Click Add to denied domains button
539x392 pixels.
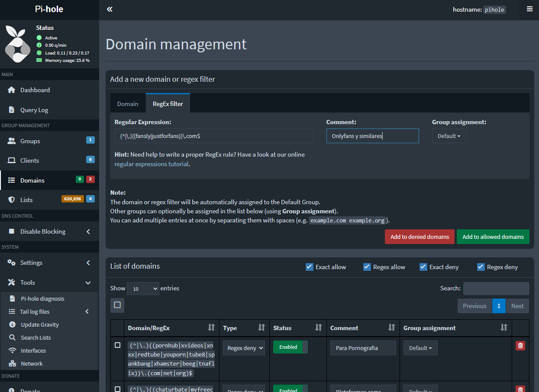coord(420,237)
